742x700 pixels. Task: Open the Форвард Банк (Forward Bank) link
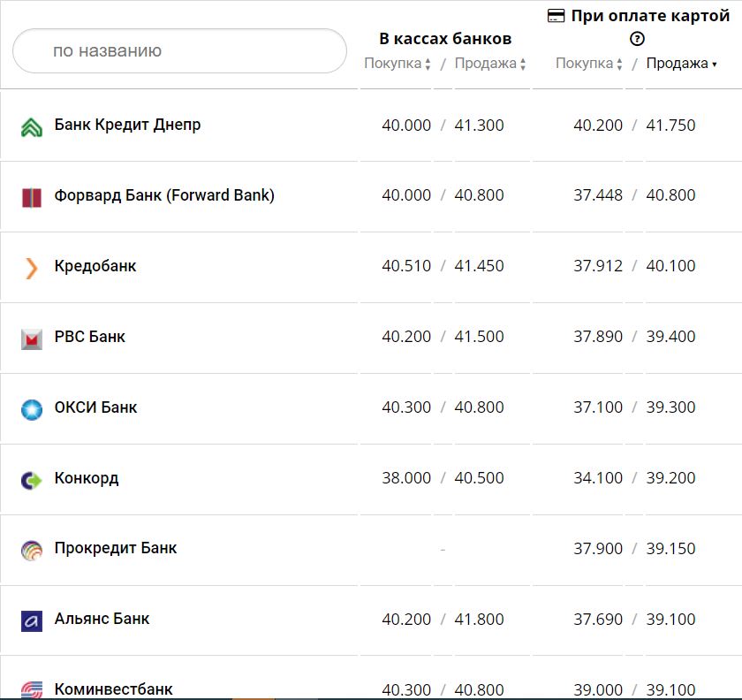click(x=164, y=195)
